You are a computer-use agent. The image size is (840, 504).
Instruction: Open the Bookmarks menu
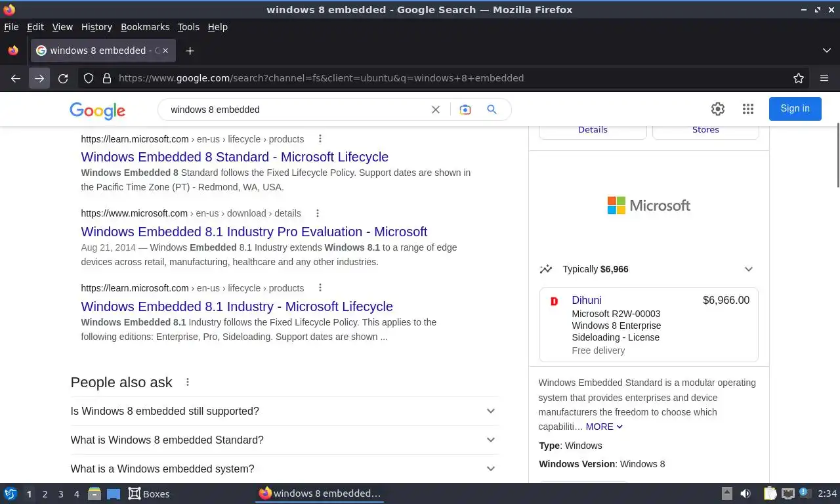(x=145, y=27)
